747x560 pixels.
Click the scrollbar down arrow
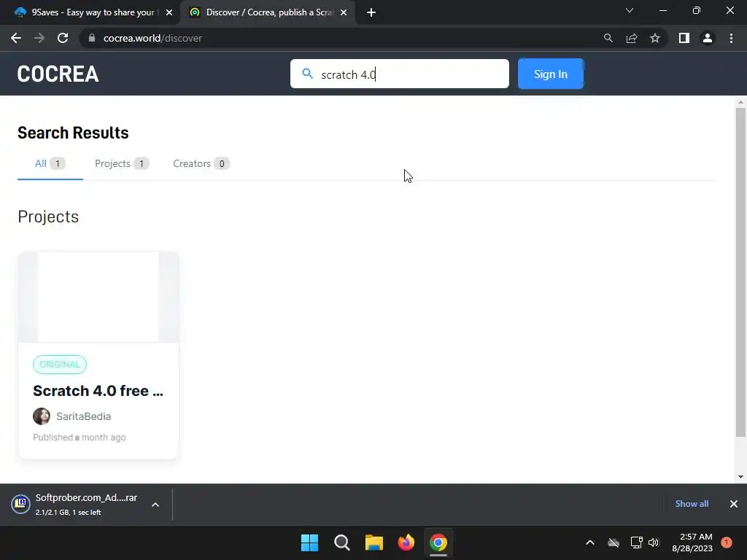pos(740,477)
